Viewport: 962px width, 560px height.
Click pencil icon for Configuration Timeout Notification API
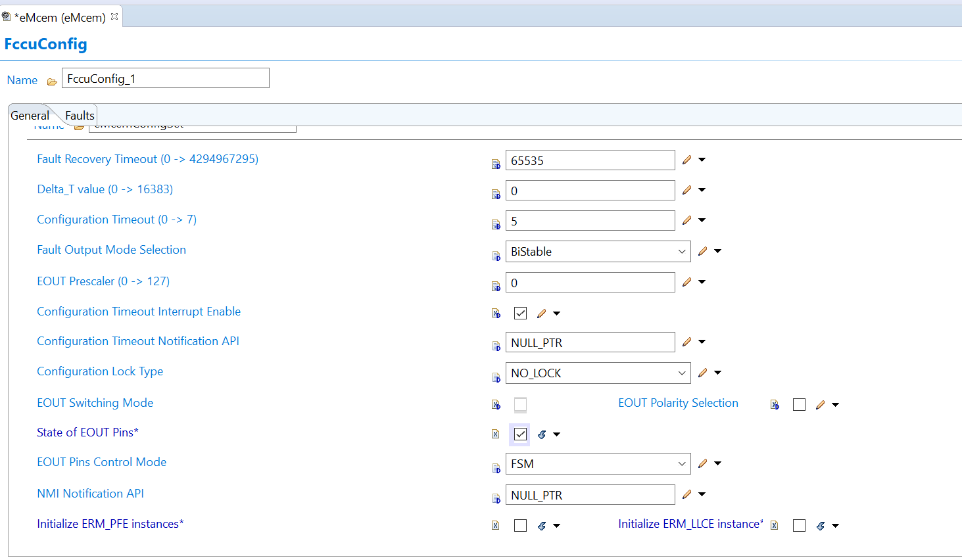[x=687, y=342]
